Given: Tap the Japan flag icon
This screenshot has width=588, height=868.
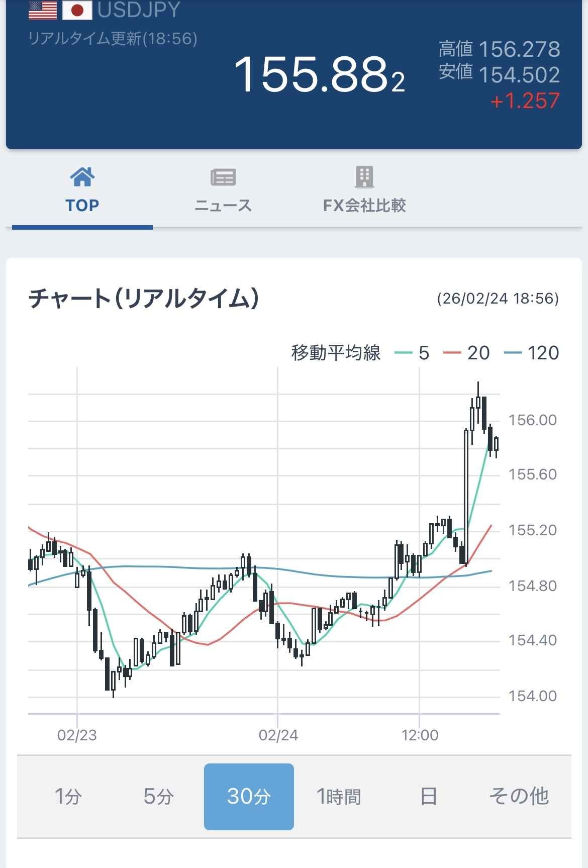Looking at the screenshot, I should pyautogui.click(x=77, y=10).
